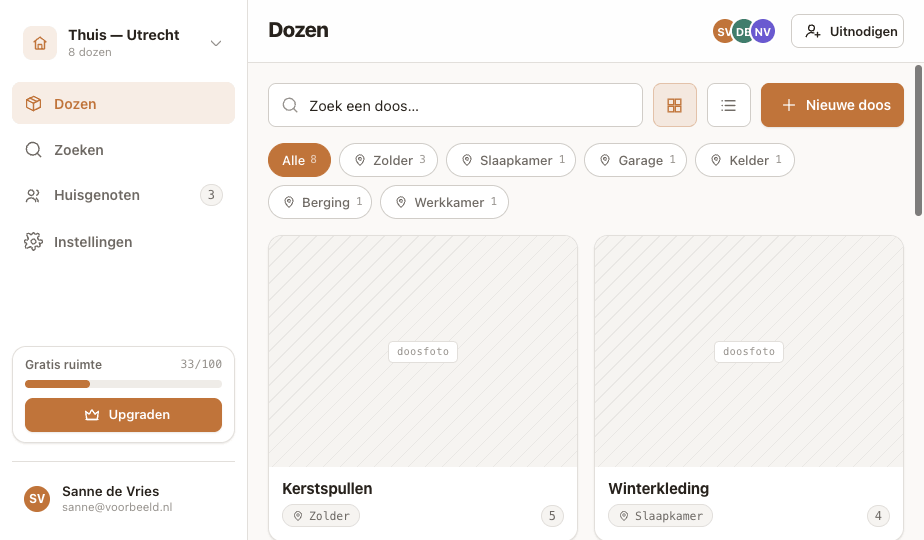Click the add-person icon in Uitnodigen
This screenshot has height=540, width=924.
click(x=813, y=31)
